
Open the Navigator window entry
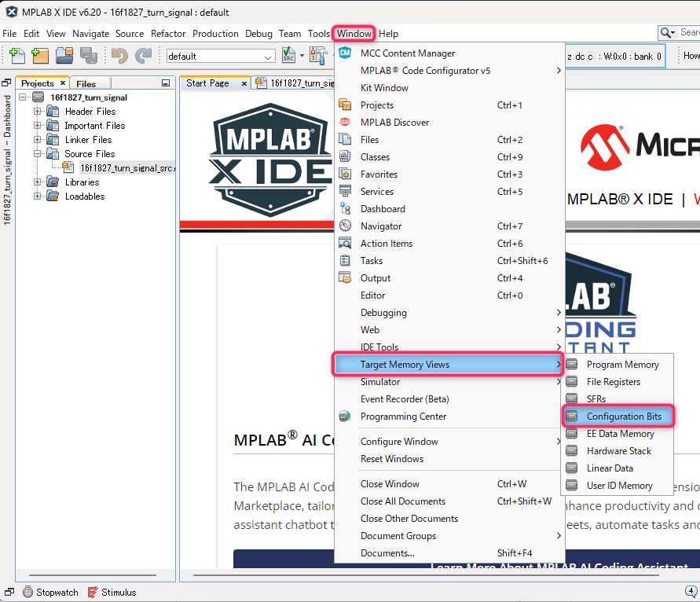[x=449, y=226]
